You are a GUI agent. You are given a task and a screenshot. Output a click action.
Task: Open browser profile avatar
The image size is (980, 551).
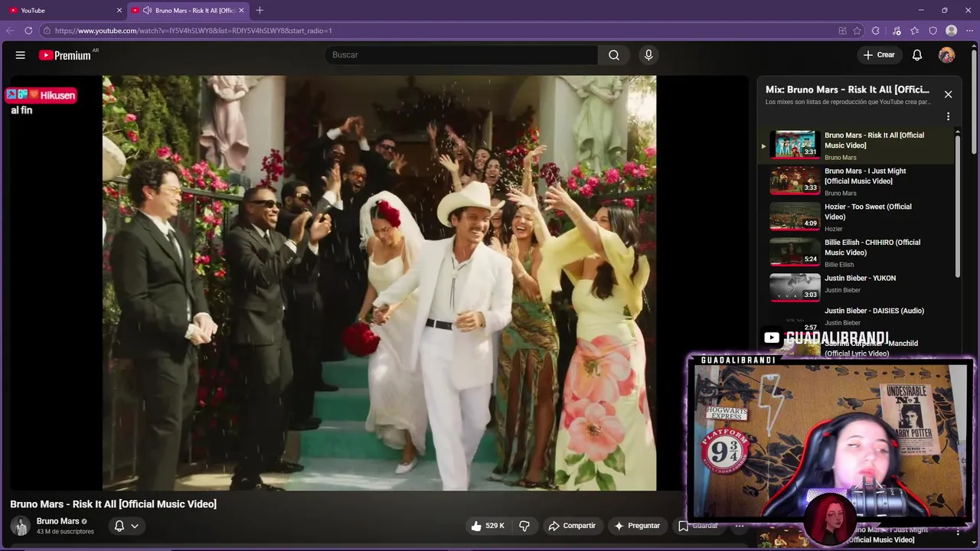[952, 31]
